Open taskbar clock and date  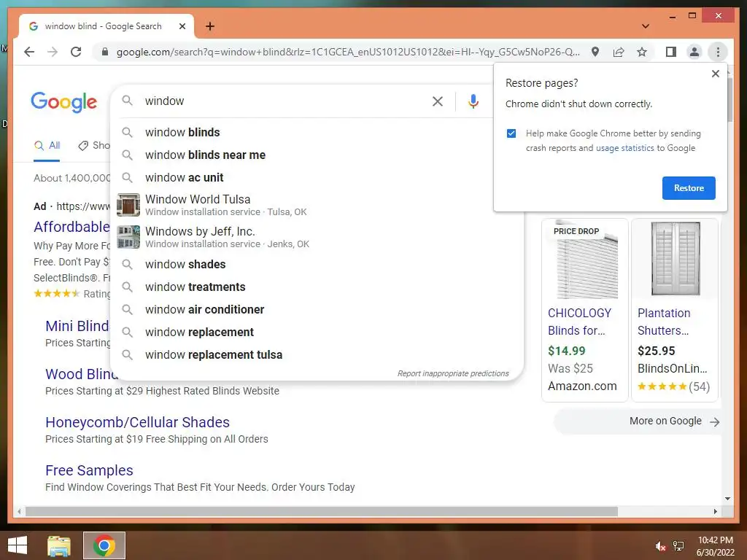716,546
